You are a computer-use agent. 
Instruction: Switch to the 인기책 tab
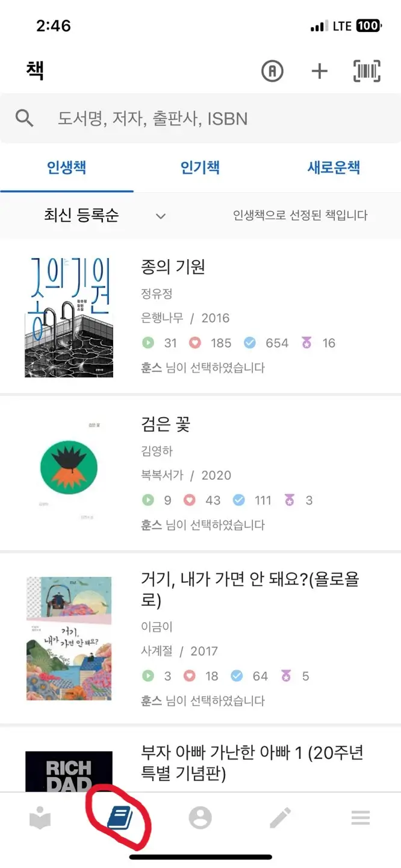pos(200,168)
